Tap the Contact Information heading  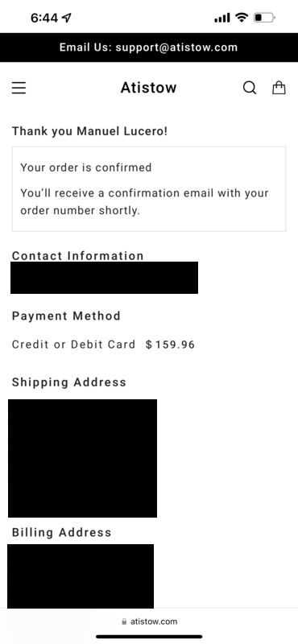point(77,255)
